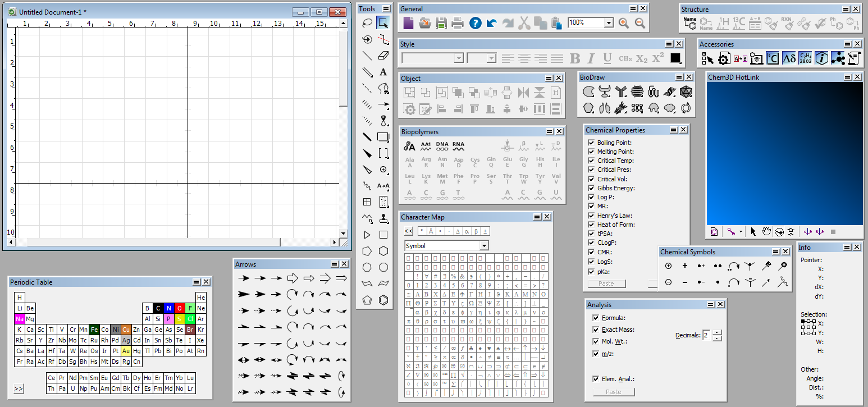Click the black color swatch in Style
The height and width of the screenshot is (407, 868).
point(675,58)
